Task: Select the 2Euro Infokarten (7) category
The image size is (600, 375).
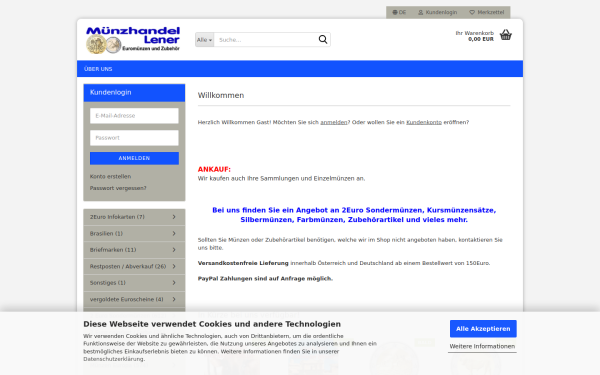Action: [134, 217]
